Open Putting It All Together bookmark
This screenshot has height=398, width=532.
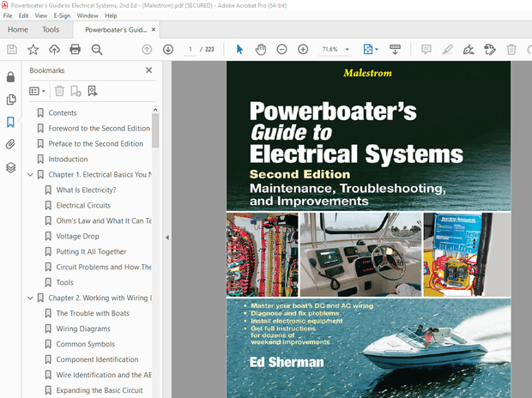tap(91, 252)
